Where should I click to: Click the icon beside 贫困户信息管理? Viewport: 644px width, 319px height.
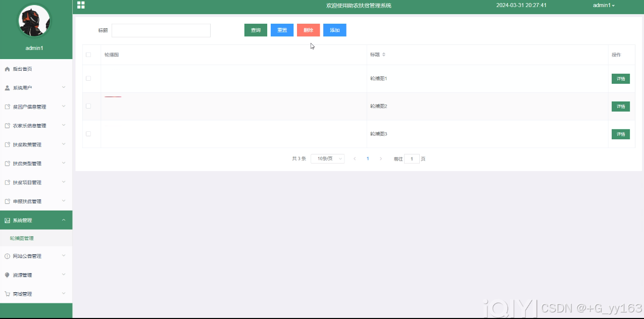click(7, 107)
